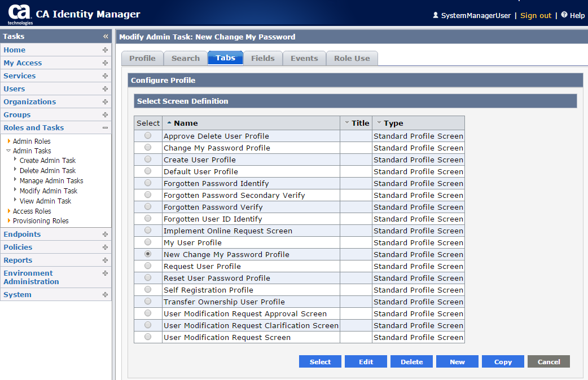Screen dimensions: 588x380
Task: Expand the Home section plus icon
Action: (x=105, y=50)
